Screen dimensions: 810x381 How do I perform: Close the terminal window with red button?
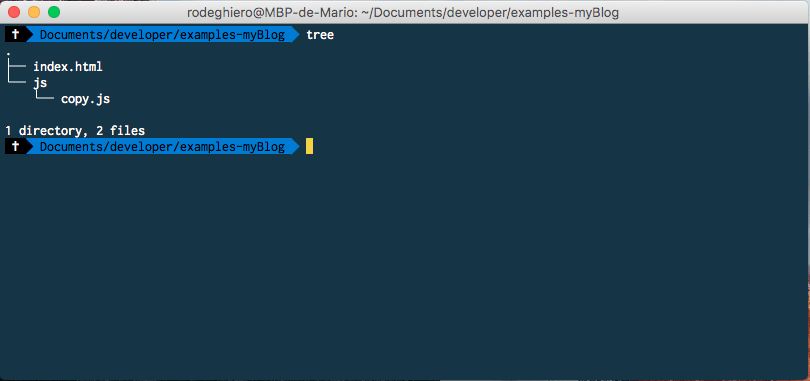[14, 12]
